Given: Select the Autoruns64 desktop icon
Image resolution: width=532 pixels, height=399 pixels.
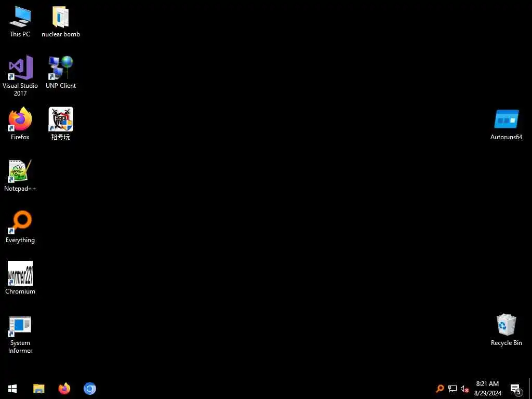Looking at the screenshot, I should click(506, 124).
